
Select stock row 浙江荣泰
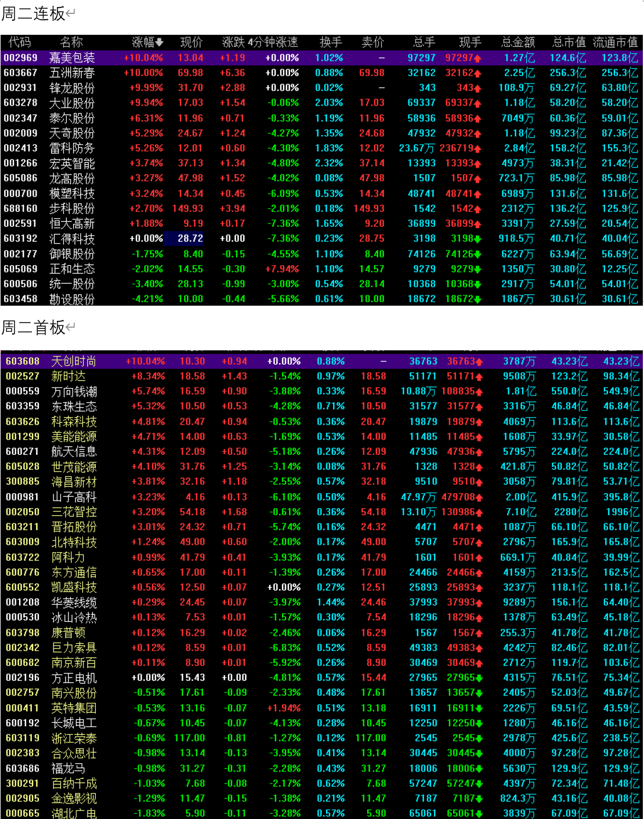tap(321, 738)
